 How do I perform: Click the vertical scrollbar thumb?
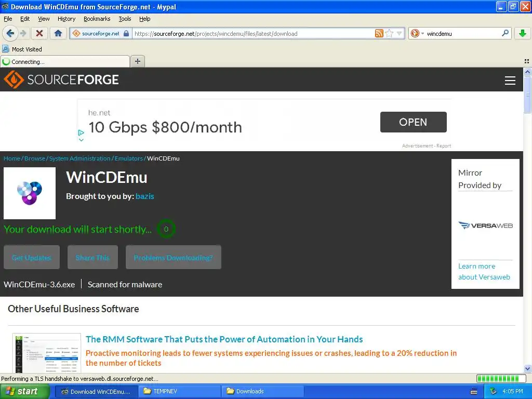tap(527, 95)
